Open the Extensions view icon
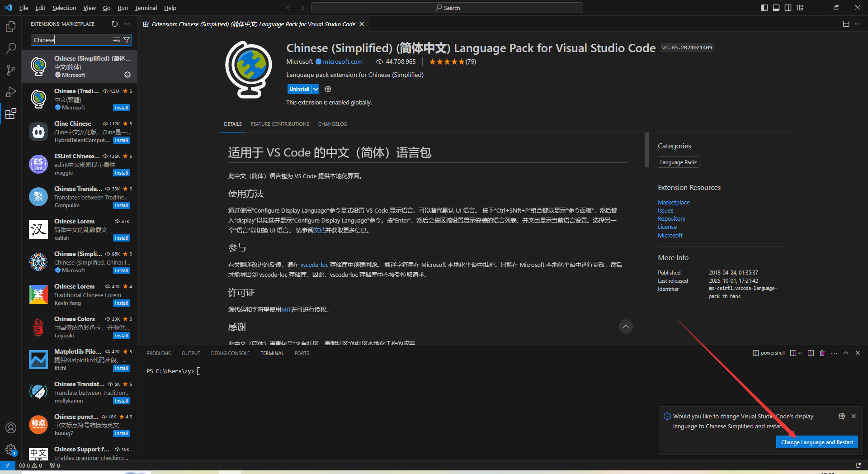 (x=11, y=113)
